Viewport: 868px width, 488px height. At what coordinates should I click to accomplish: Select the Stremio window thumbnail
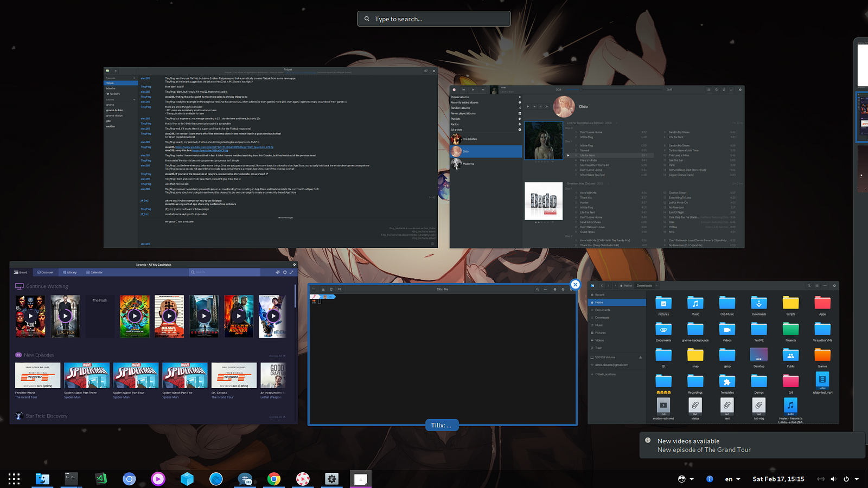(x=154, y=343)
